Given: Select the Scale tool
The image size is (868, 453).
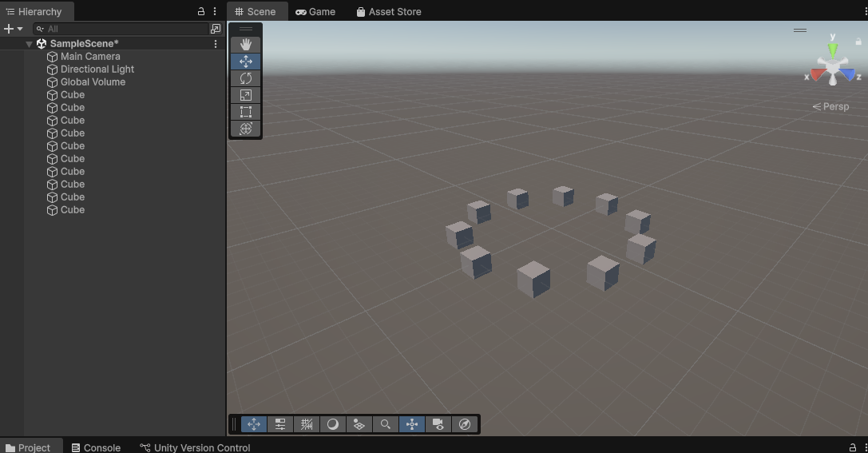Looking at the screenshot, I should (246, 95).
